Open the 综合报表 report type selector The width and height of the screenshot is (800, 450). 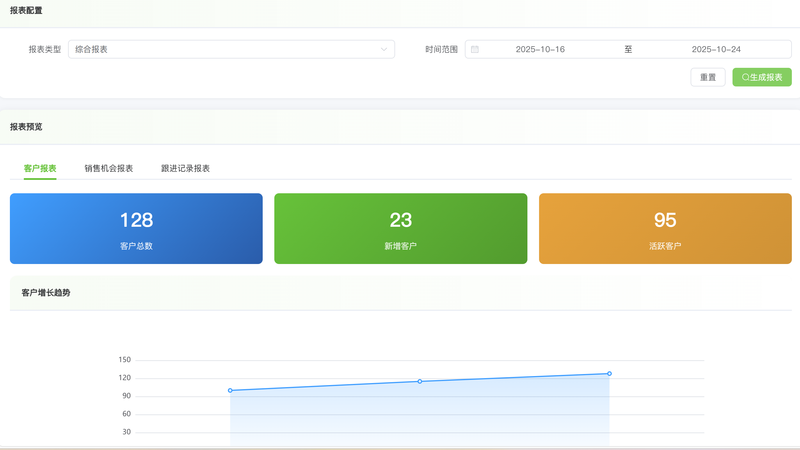(230, 49)
